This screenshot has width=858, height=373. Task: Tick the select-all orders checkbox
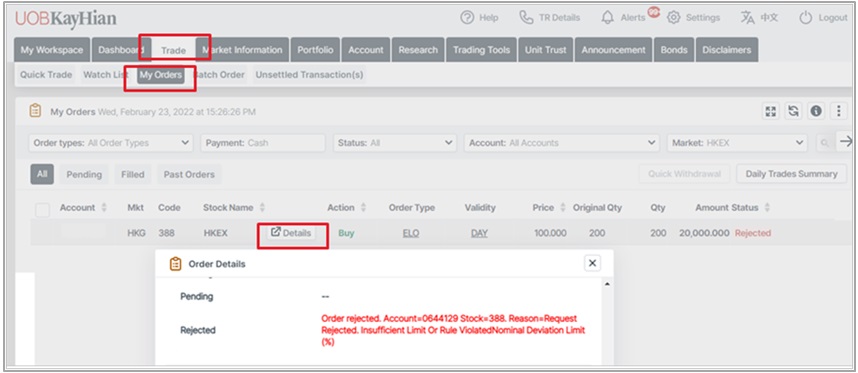click(43, 209)
